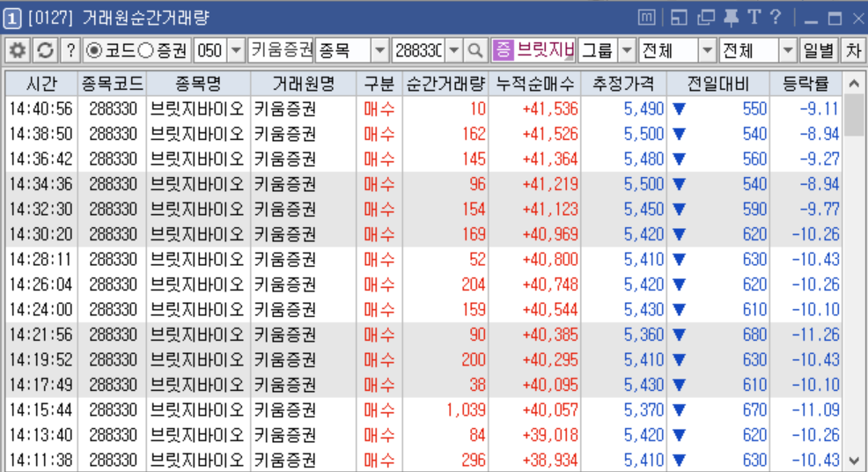Click volume 296 in 14:11:38 row
Viewport: 868px width, 472px height.
pos(474,460)
